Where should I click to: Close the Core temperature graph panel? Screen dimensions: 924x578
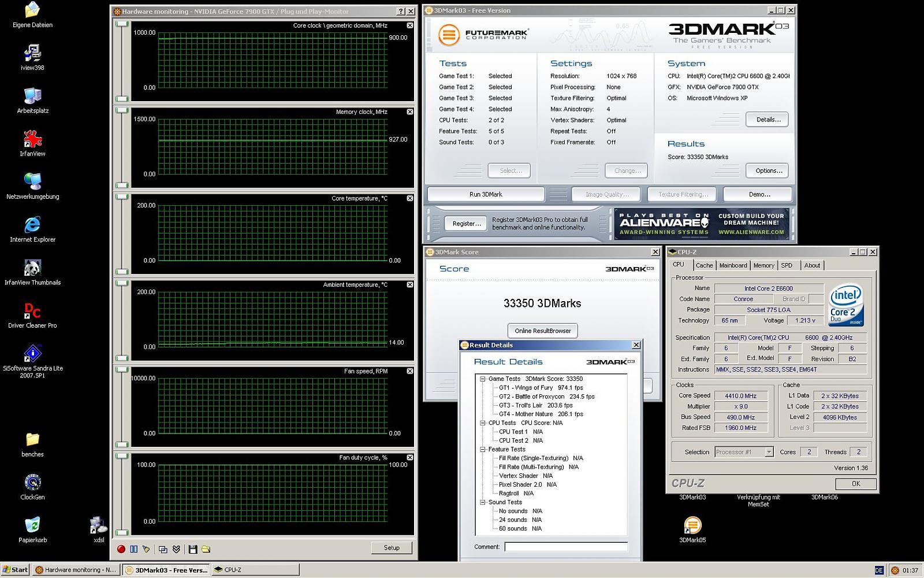pos(409,198)
